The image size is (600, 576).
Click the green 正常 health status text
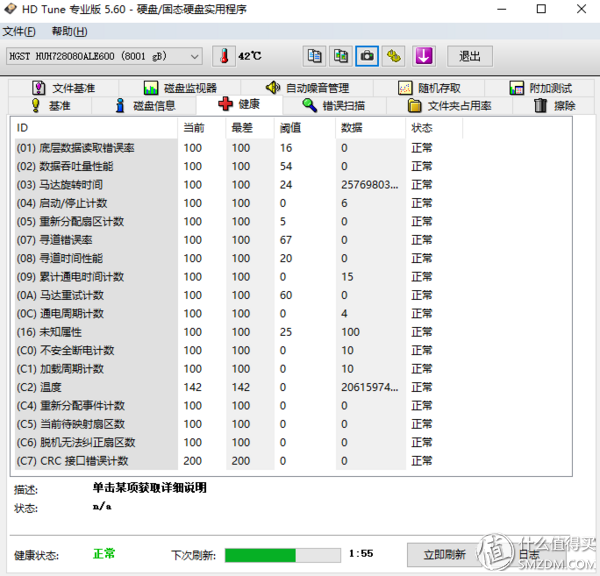tap(104, 553)
